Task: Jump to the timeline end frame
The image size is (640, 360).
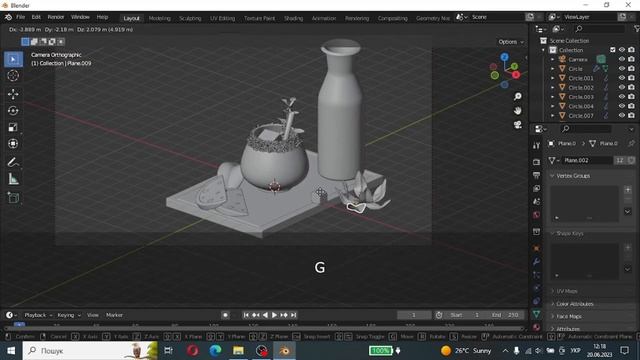Action: tap(293, 315)
